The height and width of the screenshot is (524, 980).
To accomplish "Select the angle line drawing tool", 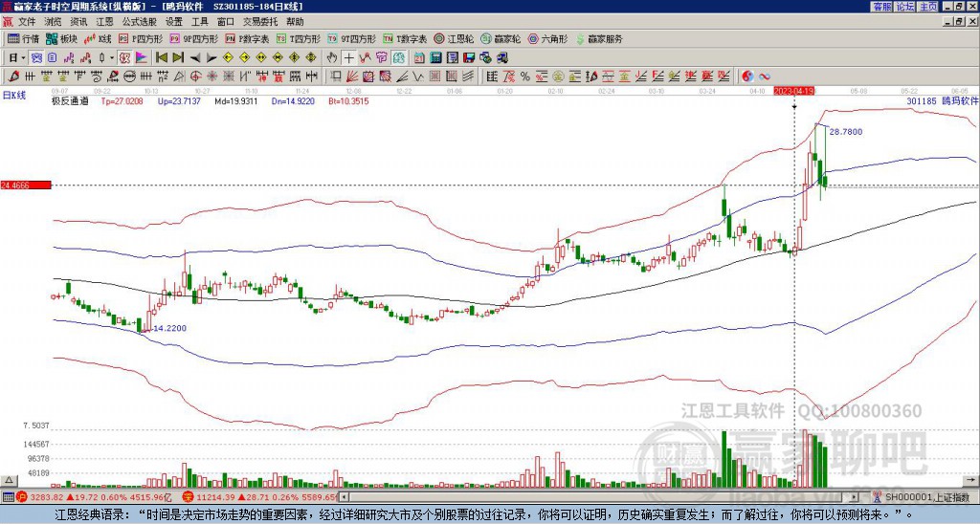I will (402, 76).
